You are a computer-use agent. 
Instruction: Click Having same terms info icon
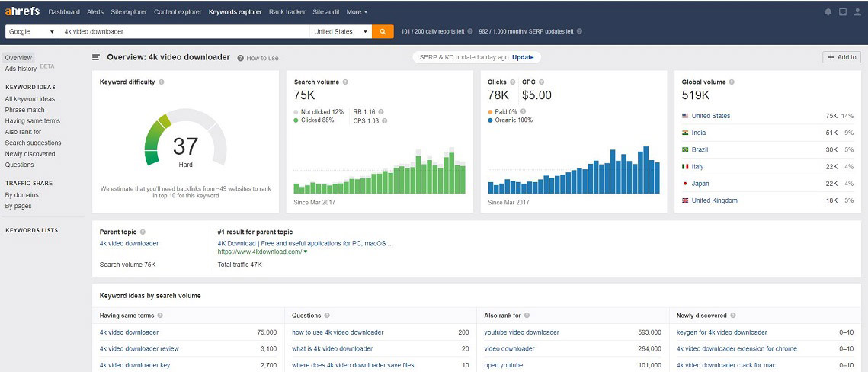[x=160, y=316]
